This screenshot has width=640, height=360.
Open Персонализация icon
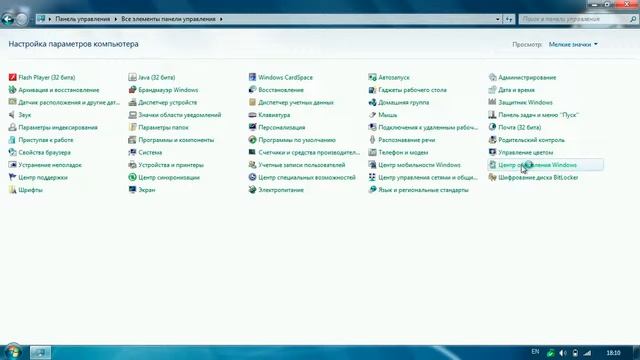coord(252,127)
